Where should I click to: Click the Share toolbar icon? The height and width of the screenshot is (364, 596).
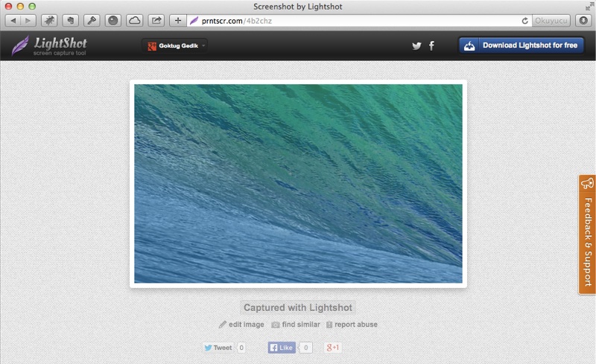click(x=156, y=21)
